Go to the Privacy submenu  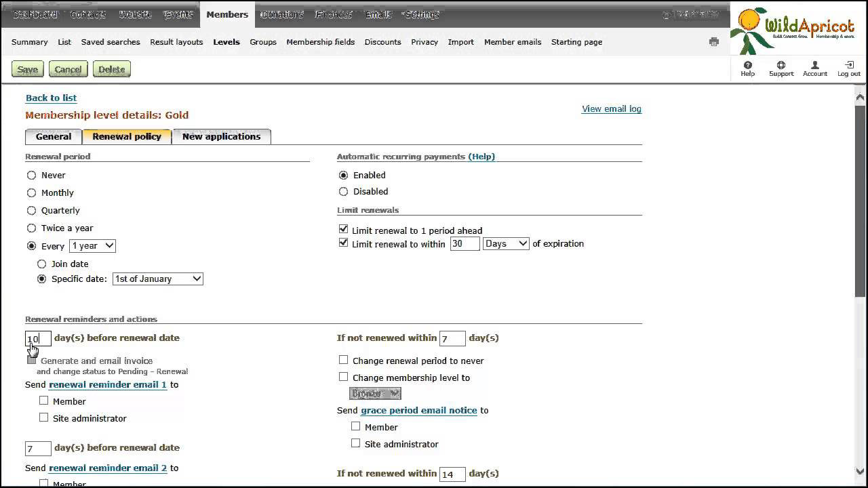click(x=425, y=42)
